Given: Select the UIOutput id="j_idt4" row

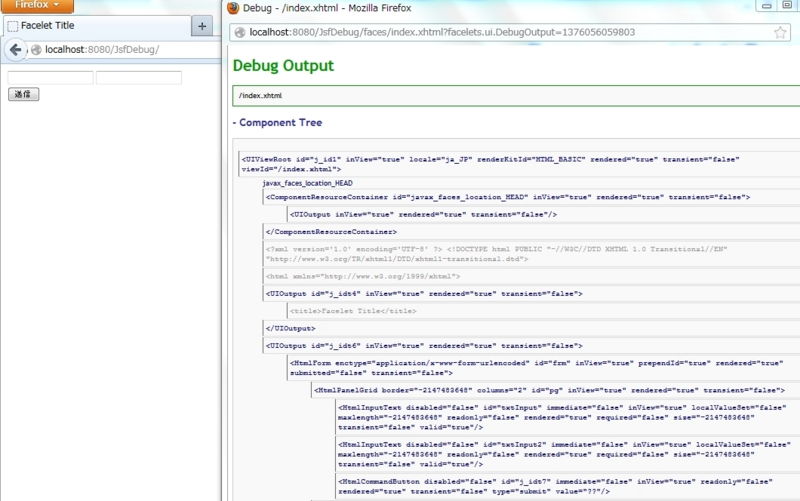Looking at the screenshot, I should point(531,293).
